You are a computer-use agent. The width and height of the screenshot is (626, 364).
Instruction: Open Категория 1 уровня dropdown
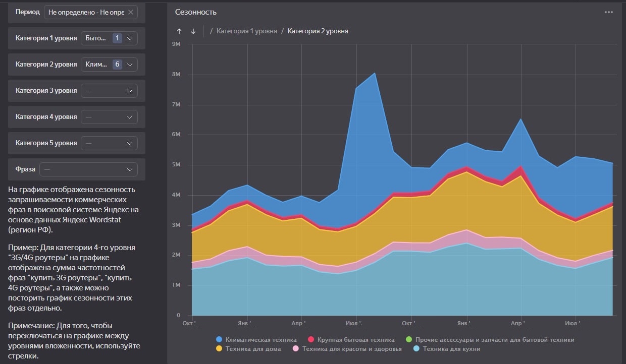click(109, 38)
